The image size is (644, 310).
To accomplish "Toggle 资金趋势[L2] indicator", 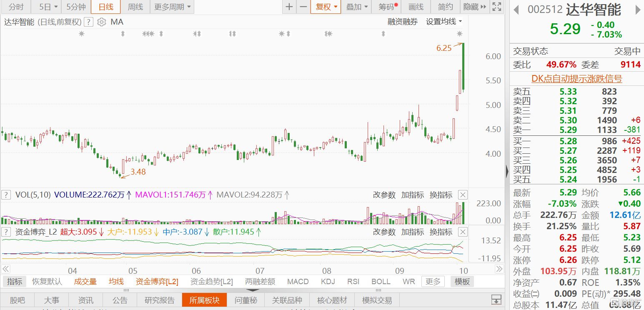I will [x=212, y=282].
